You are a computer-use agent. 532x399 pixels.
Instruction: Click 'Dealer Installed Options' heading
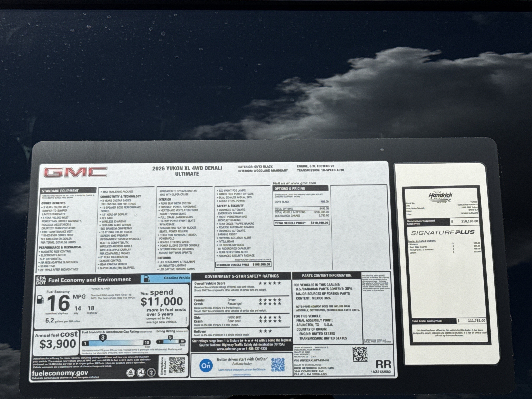pos(422,241)
